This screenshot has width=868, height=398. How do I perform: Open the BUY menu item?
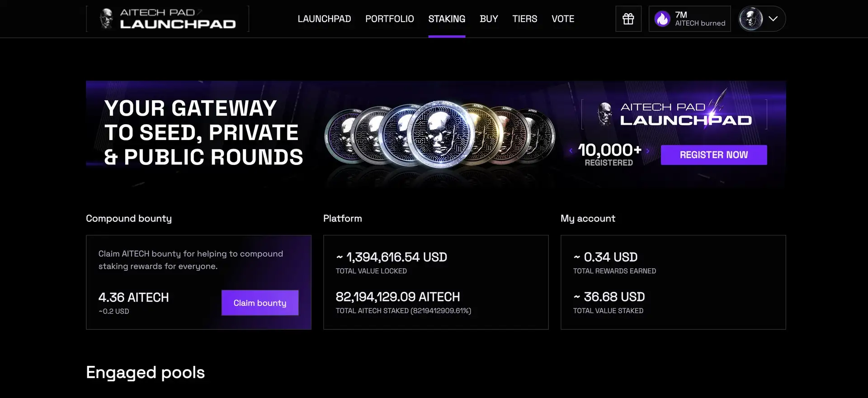[x=489, y=19]
